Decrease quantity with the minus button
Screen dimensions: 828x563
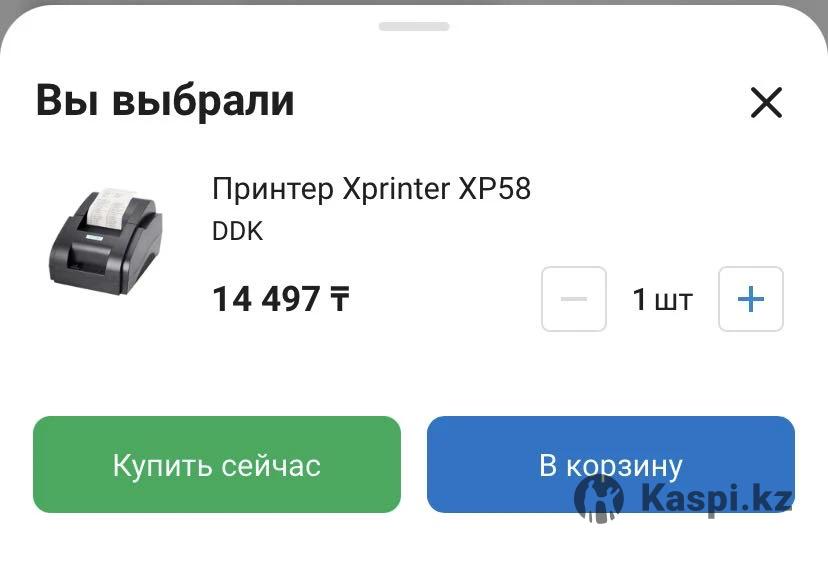click(x=574, y=299)
